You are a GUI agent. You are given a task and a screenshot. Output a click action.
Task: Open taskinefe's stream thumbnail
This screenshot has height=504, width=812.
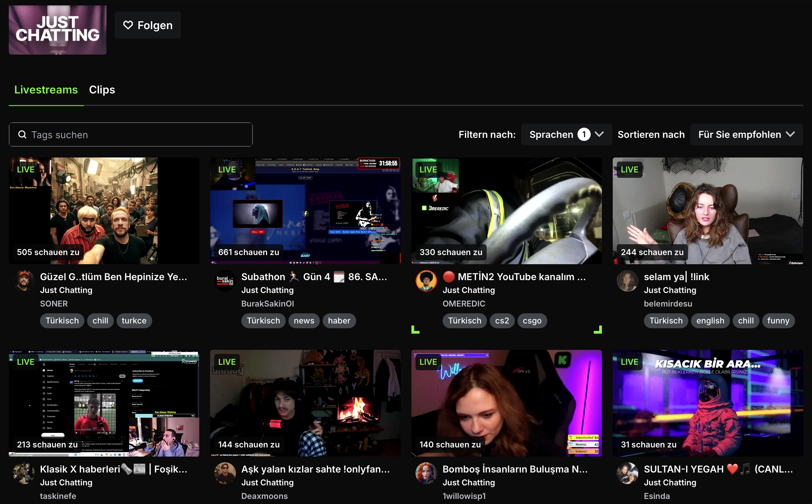coord(104,403)
